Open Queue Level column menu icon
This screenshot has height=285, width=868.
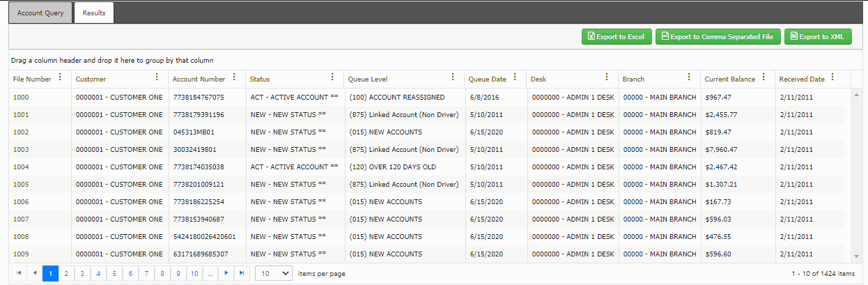tap(453, 78)
